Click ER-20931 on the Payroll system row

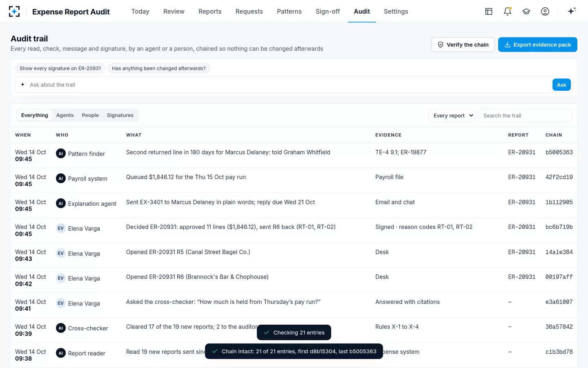[x=521, y=177]
